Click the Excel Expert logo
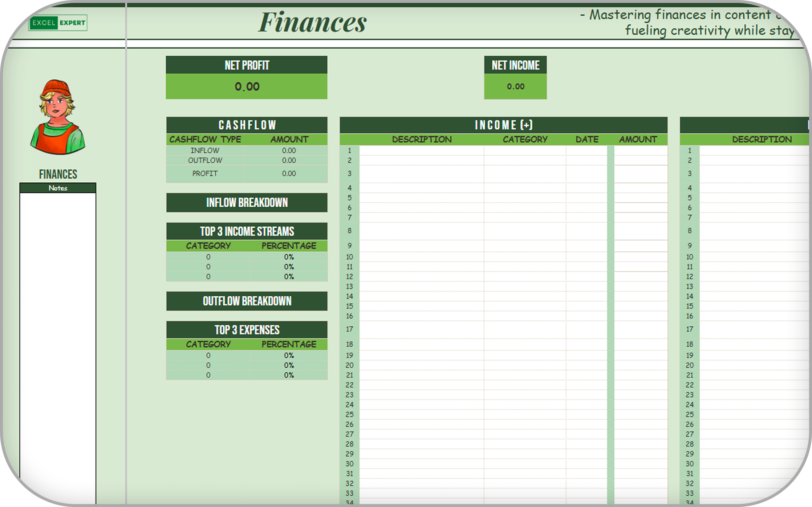This screenshot has width=812, height=507. (x=58, y=23)
